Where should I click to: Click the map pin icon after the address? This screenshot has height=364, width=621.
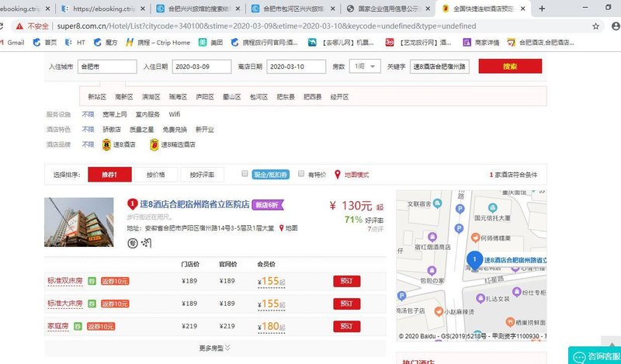(281, 228)
